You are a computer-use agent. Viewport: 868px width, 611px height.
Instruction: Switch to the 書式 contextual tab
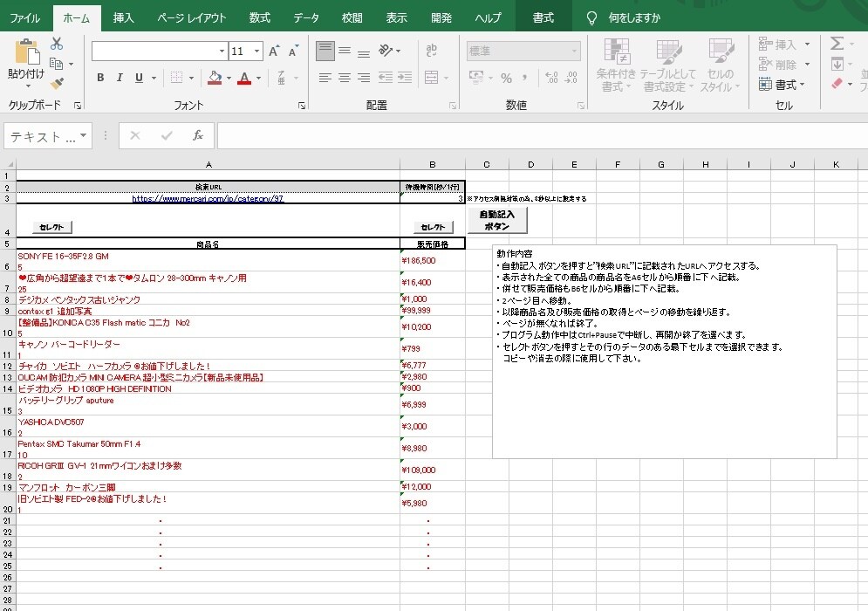coord(543,17)
